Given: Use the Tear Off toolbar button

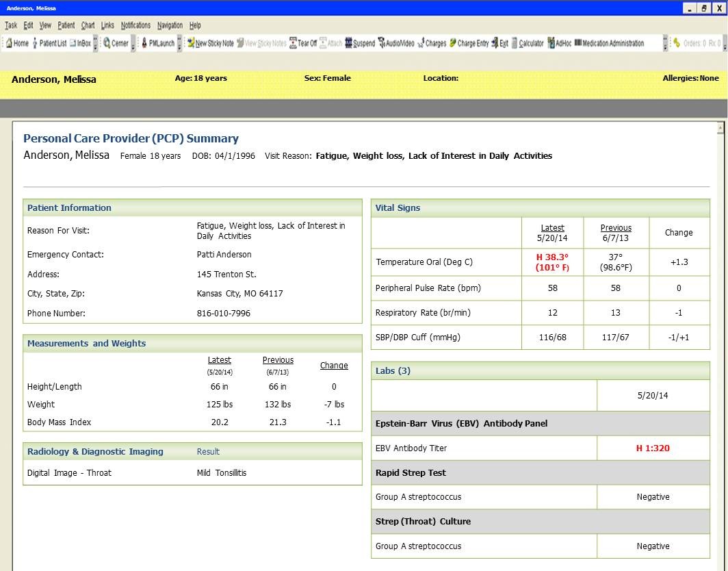Looking at the screenshot, I should (x=303, y=43).
